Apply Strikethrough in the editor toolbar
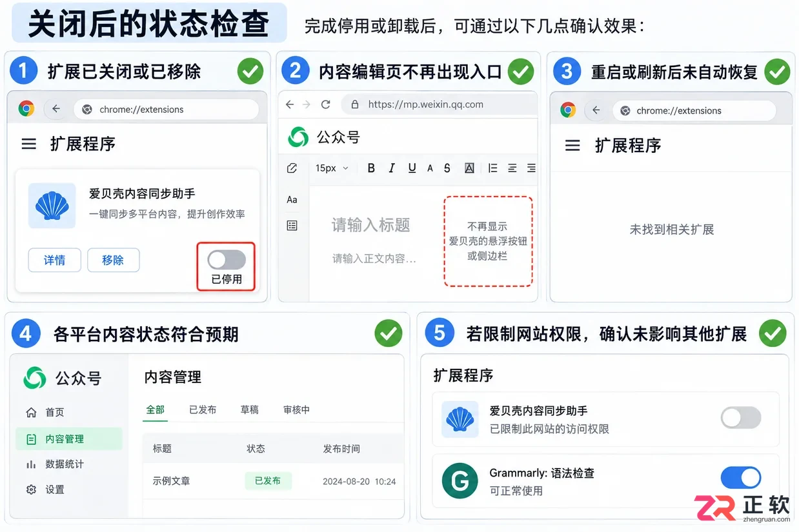This screenshot has width=799, height=532. (447, 168)
